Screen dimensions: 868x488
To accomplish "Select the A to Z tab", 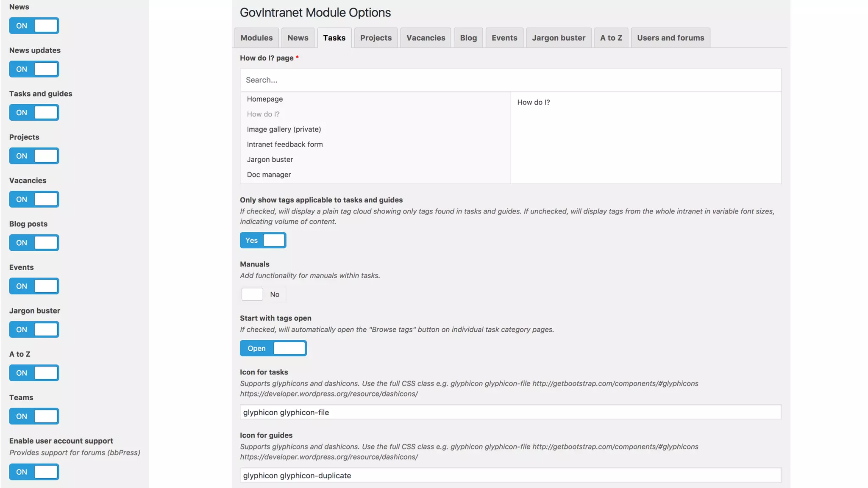I will click(x=611, y=38).
